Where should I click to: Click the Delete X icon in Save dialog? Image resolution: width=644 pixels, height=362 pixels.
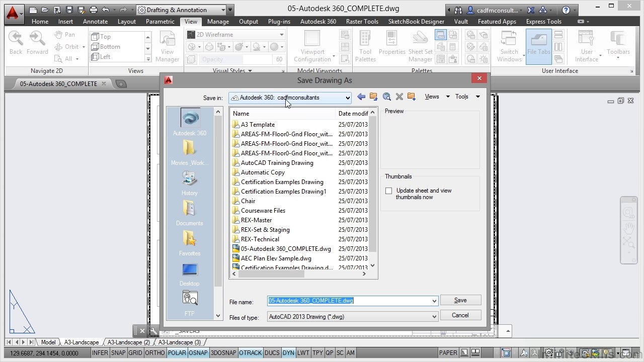click(399, 97)
